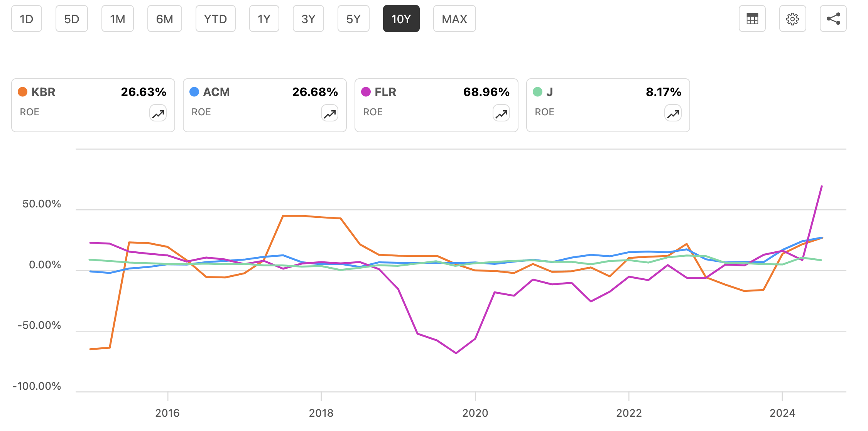Image resolution: width=868 pixels, height=431 pixels.
Task: Switch to the MAX time range
Action: 454,19
